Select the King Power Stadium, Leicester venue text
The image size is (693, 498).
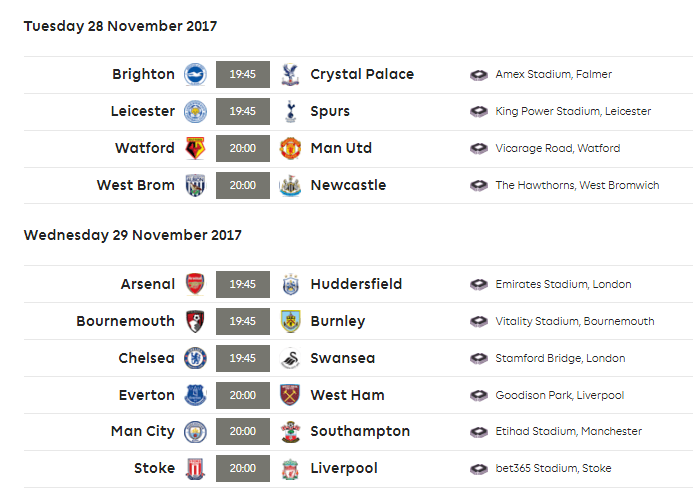(573, 111)
